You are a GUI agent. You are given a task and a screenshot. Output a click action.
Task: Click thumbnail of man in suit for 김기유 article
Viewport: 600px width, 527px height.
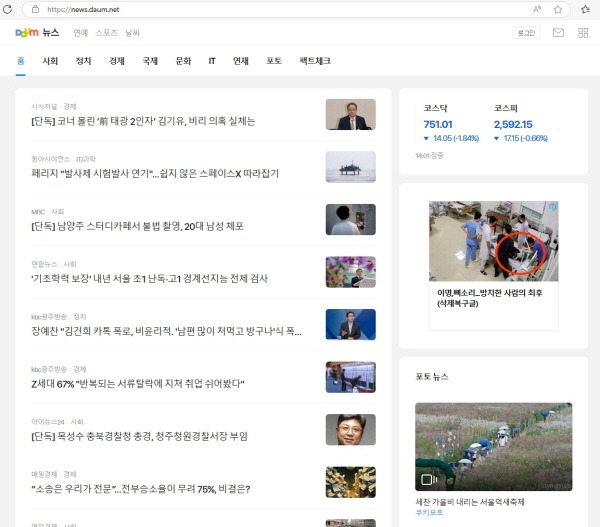click(351, 114)
